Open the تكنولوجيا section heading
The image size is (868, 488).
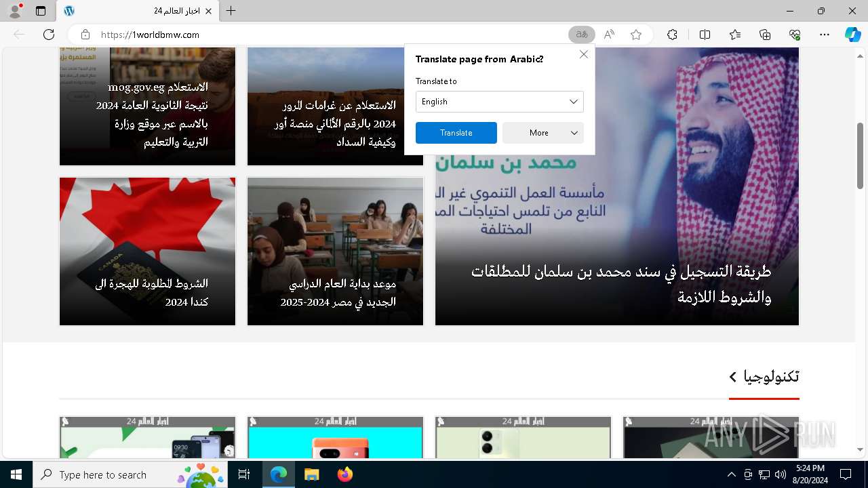(771, 376)
